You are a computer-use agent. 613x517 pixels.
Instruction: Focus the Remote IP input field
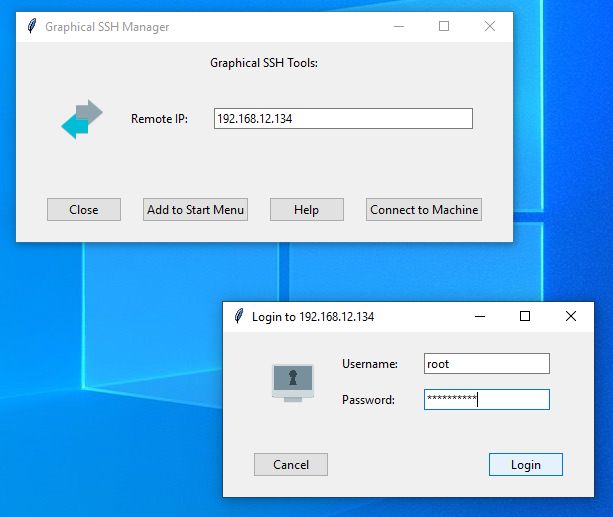343,118
